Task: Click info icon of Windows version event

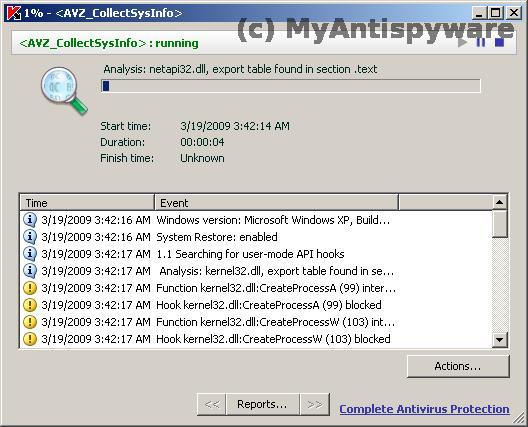Action: pos(30,220)
